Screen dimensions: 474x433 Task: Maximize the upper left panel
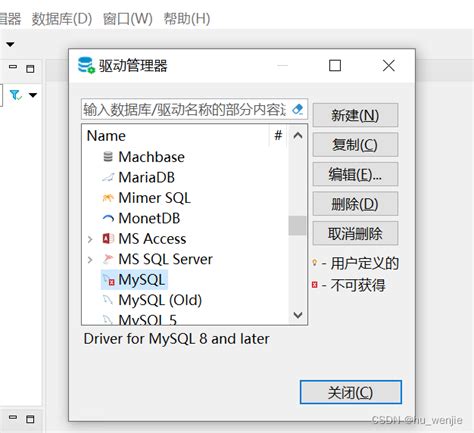coord(30,69)
